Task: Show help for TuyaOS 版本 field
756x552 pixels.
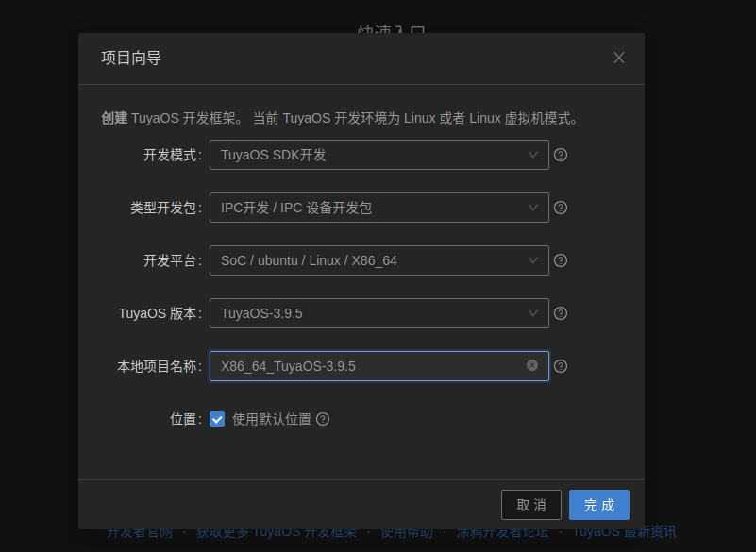Action: pos(561,313)
